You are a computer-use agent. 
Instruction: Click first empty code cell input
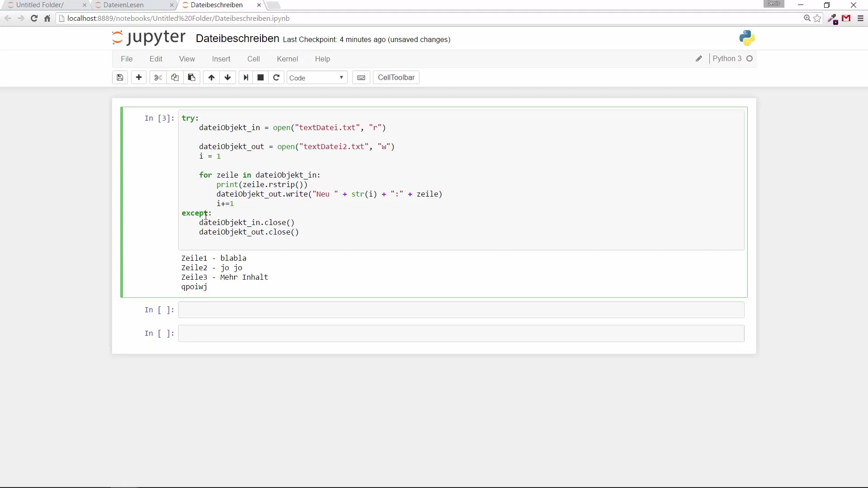[x=461, y=310]
